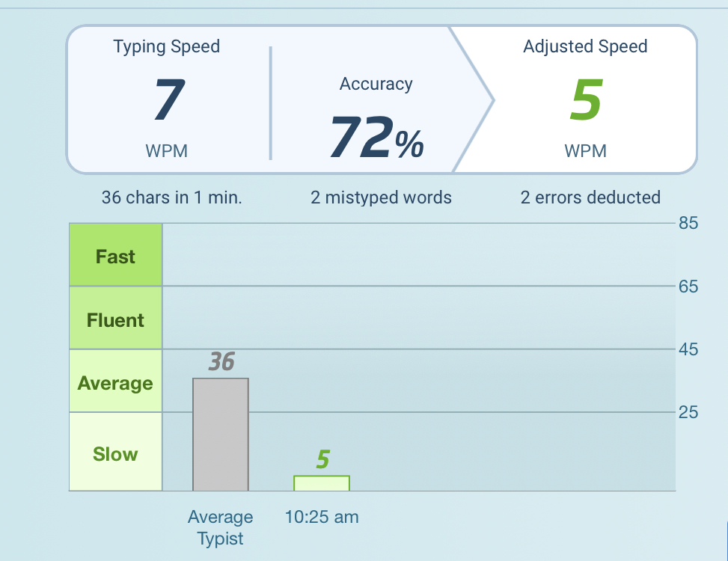728x561 pixels.
Task: Click the 25 axis scale label
Action: point(688,412)
